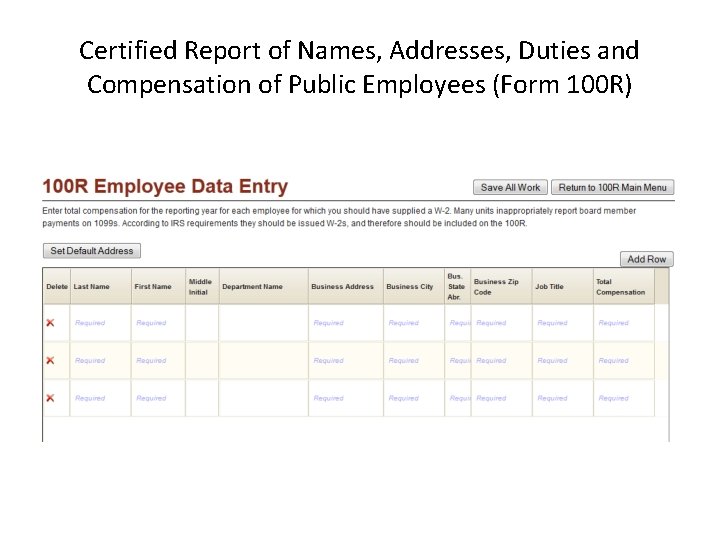Click the 100R Employee Data Entry heading

click(x=165, y=186)
